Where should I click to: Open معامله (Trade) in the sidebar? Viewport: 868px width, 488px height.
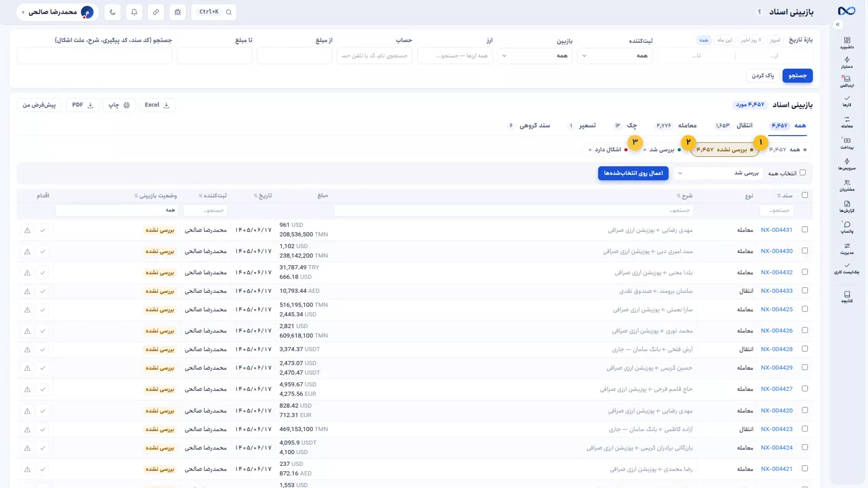click(847, 122)
